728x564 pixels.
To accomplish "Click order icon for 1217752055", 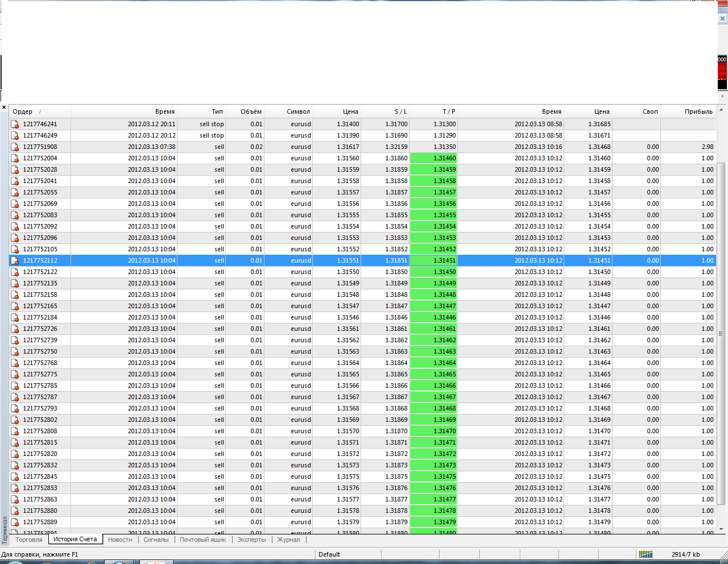I will pos(15,192).
